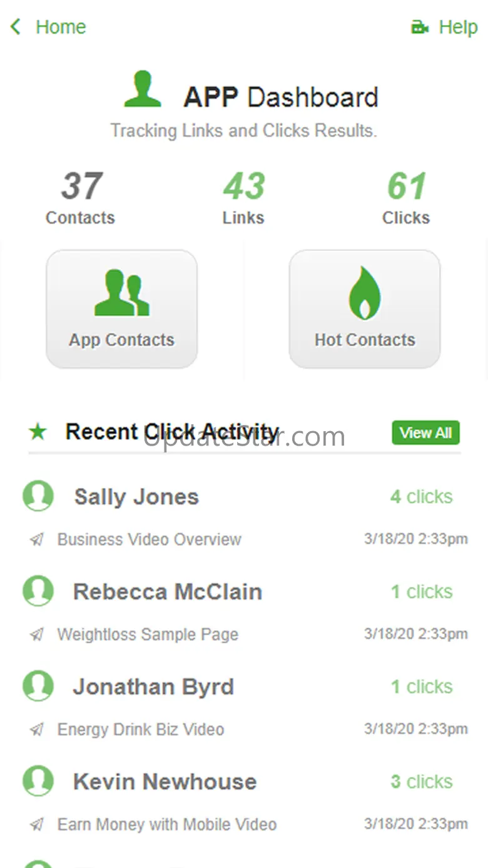The image size is (488, 868).
Task: Go back using the Home chevron arrow
Action: click(x=16, y=27)
